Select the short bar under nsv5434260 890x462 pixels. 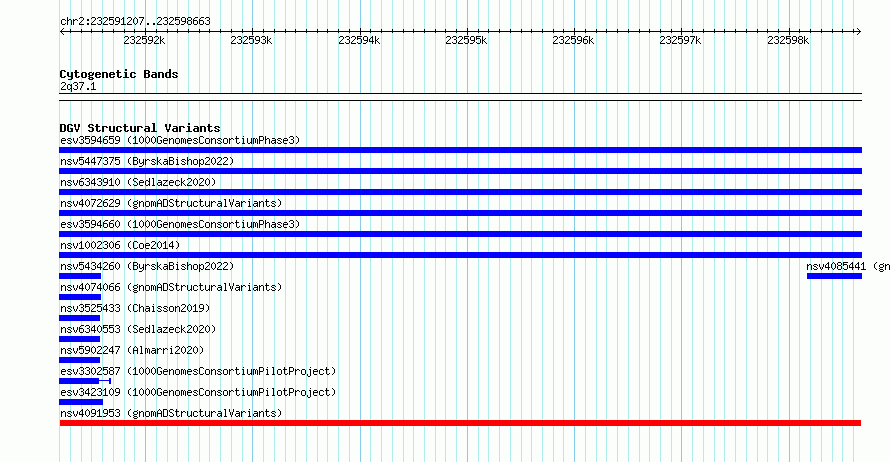80,276
